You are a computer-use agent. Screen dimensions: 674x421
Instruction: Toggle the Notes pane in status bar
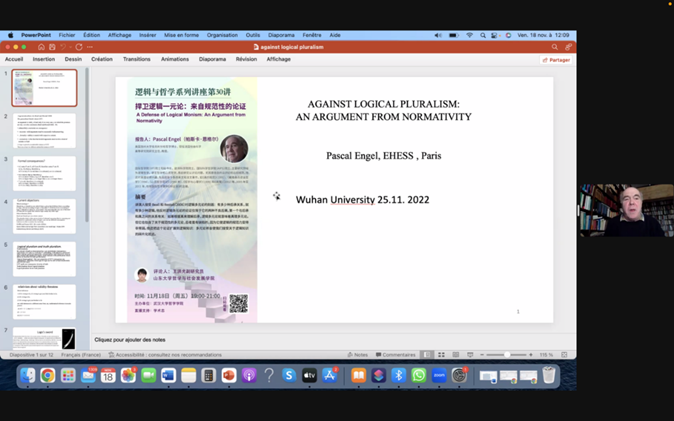[358, 355]
